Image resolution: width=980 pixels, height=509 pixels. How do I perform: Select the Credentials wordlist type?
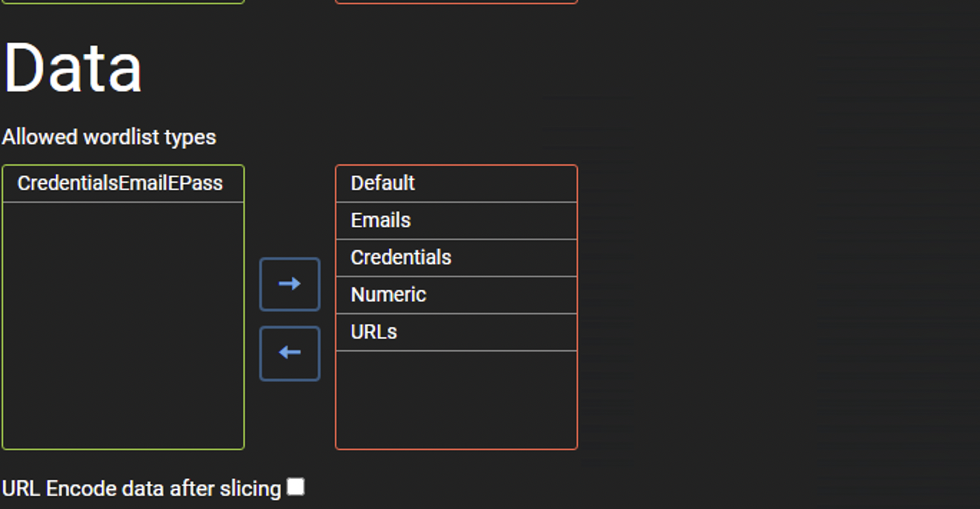[456, 257]
